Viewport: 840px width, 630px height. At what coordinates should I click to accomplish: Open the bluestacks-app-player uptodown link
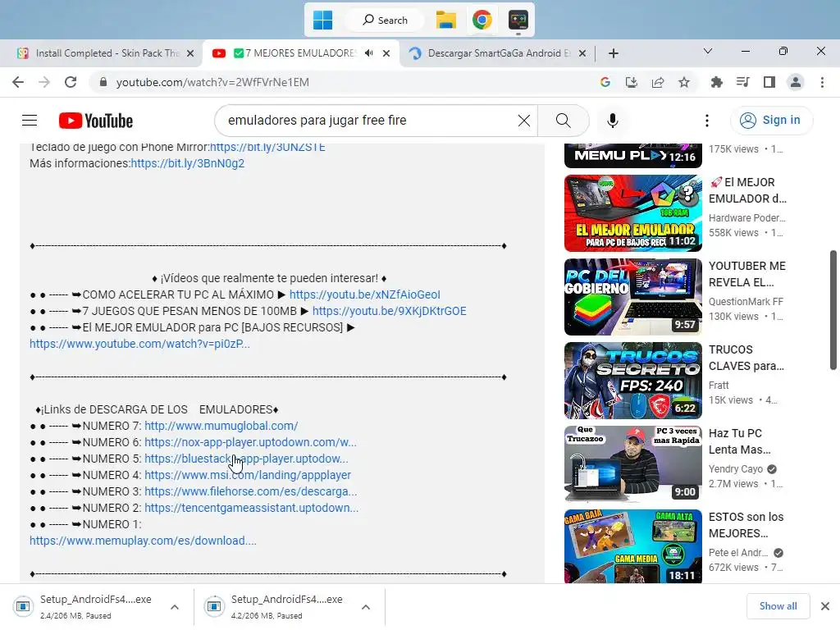coord(246,459)
